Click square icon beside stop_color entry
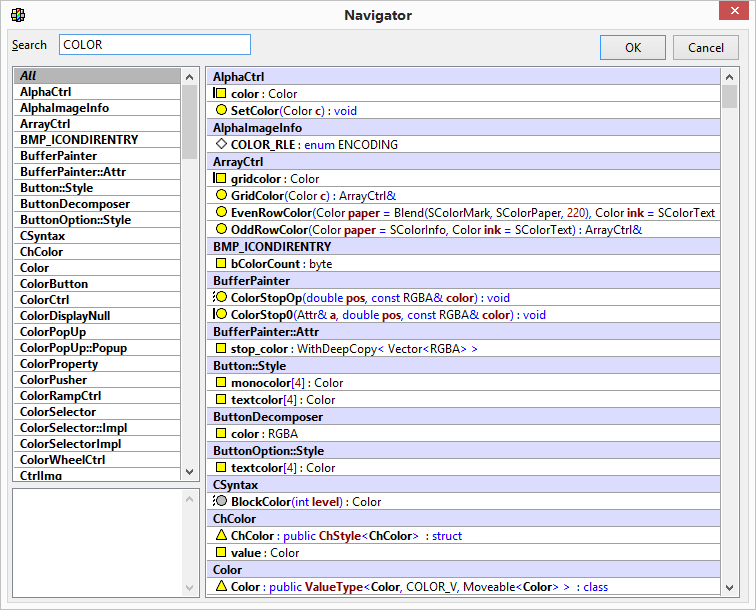The image size is (756, 610). tap(221, 349)
